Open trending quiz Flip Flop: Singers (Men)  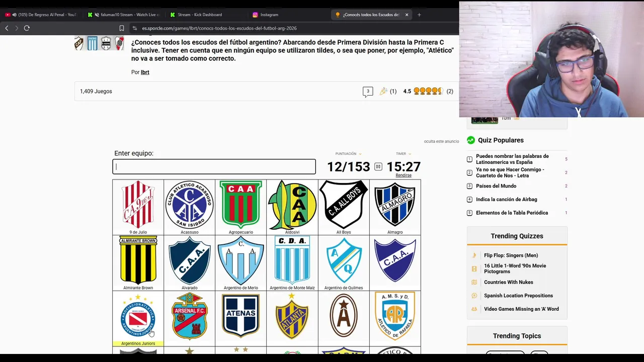pyautogui.click(x=511, y=255)
